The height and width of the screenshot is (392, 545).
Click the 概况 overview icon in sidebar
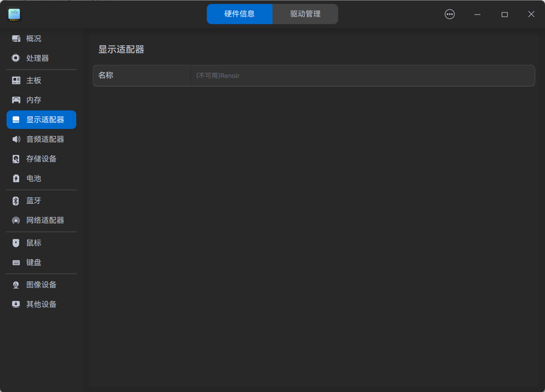click(16, 39)
